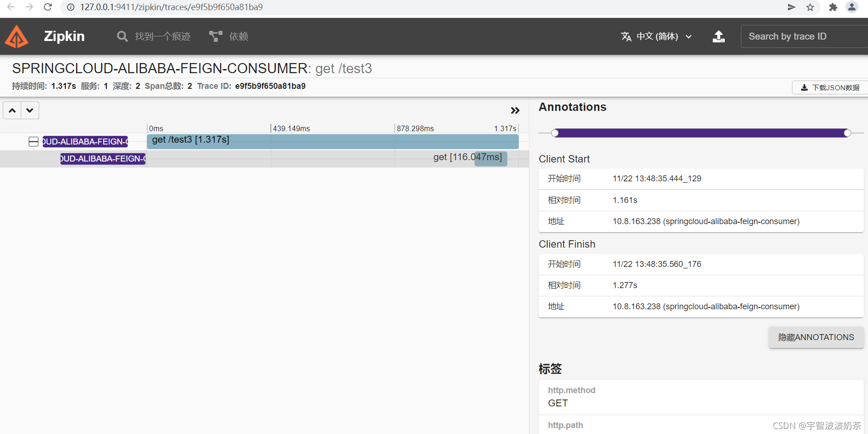
Task: Click the 0ms timeline tick label
Action: point(156,128)
